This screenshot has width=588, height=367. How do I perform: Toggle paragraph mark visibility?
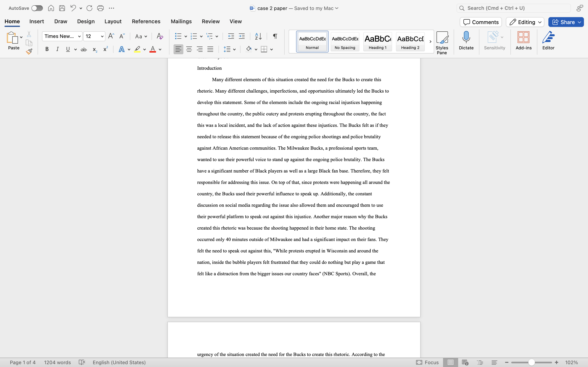[275, 36]
